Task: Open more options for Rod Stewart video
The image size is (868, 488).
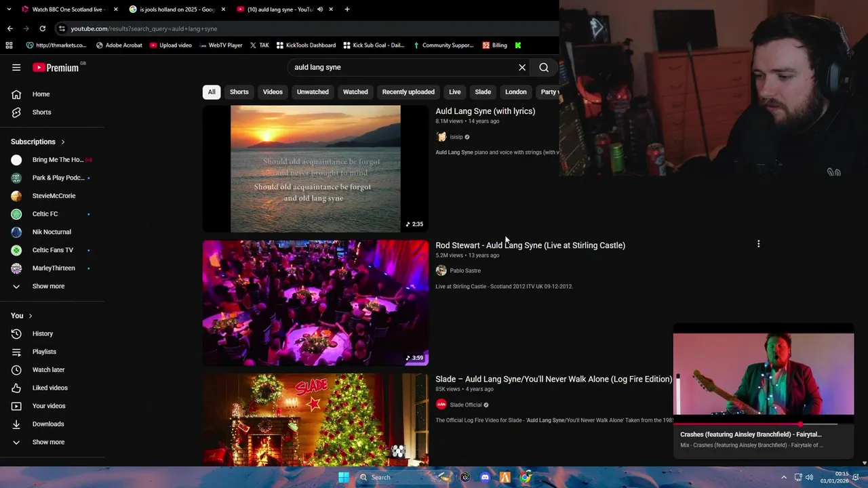Action: pyautogui.click(x=758, y=244)
